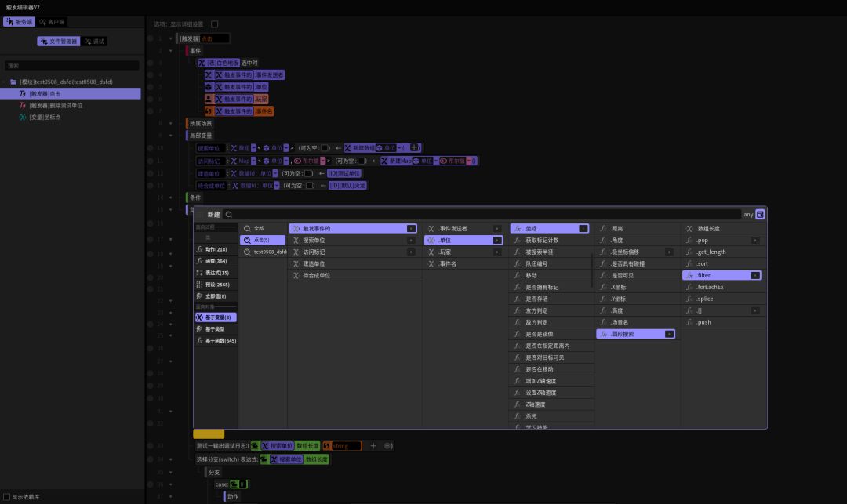Collapse the [模块]test0508_dsfd folder
Screen dimensions: 847x504
pyautogui.click(x=5, y=82)
